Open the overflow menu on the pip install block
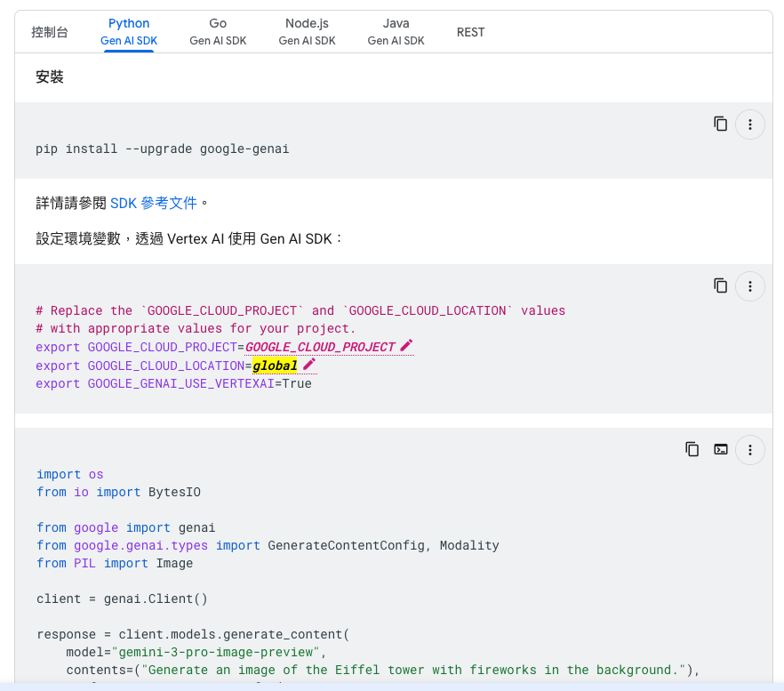The height and width of the screenshot is (691, 784). pos(750,124)
